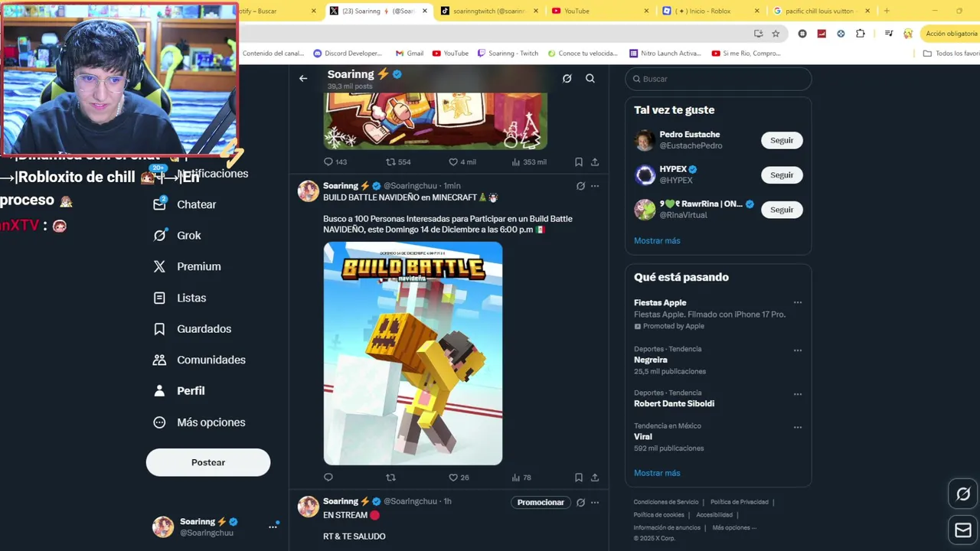
Task: Follow HYPEX account
Action: (782, 174)
